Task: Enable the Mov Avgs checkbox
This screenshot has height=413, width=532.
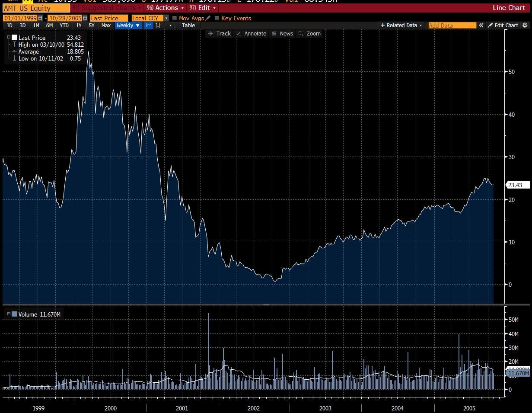Action: [x=175, y=18]
